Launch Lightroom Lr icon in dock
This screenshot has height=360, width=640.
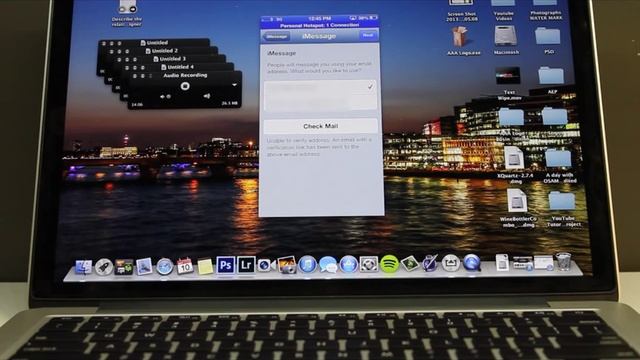[x=246, y=265]
